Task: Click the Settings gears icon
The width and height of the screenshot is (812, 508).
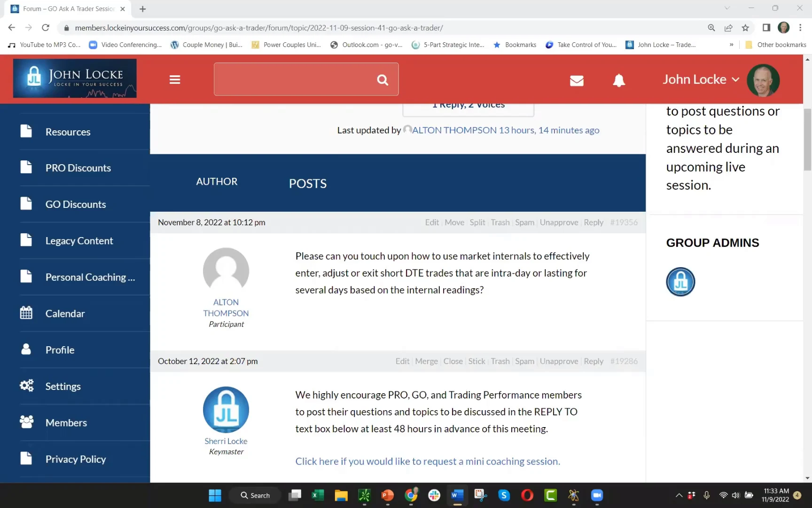Action: [26, 386]
